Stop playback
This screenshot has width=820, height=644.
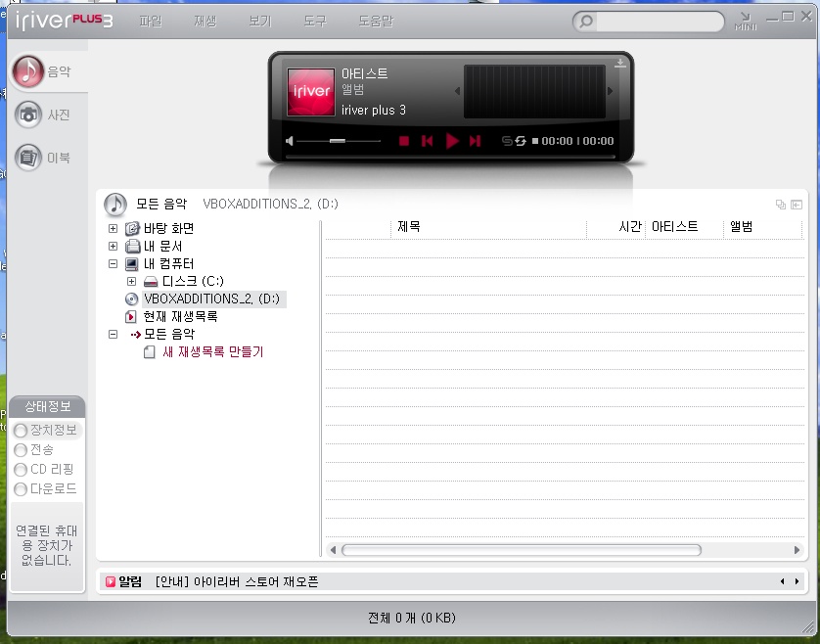click(404, 141)
